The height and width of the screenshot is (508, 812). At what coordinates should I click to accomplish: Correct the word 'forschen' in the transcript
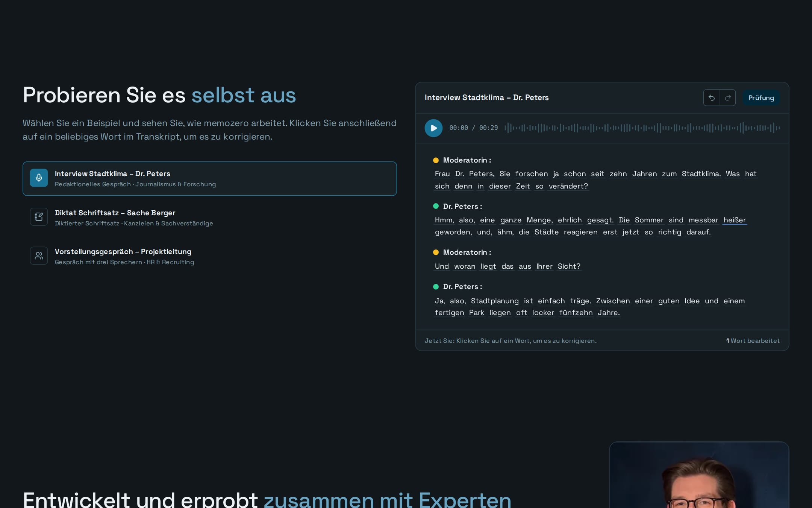pyautogui.click(x=532, y=174)
